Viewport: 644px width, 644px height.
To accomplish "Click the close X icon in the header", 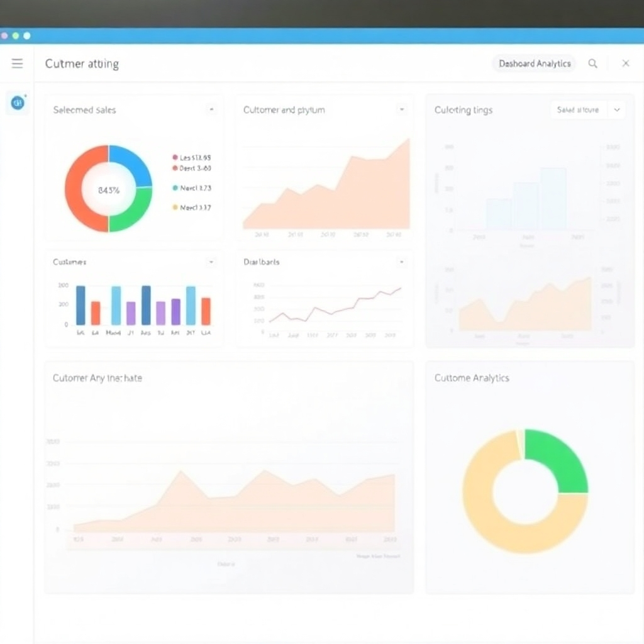I will coord(626,64).
